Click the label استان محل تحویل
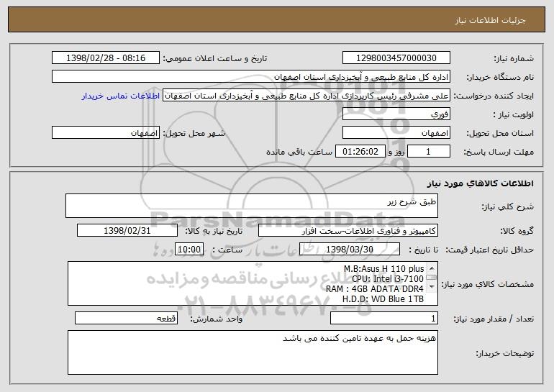This screenshot has height=392, width=554. pyautogui.click(x=500, y=133)
